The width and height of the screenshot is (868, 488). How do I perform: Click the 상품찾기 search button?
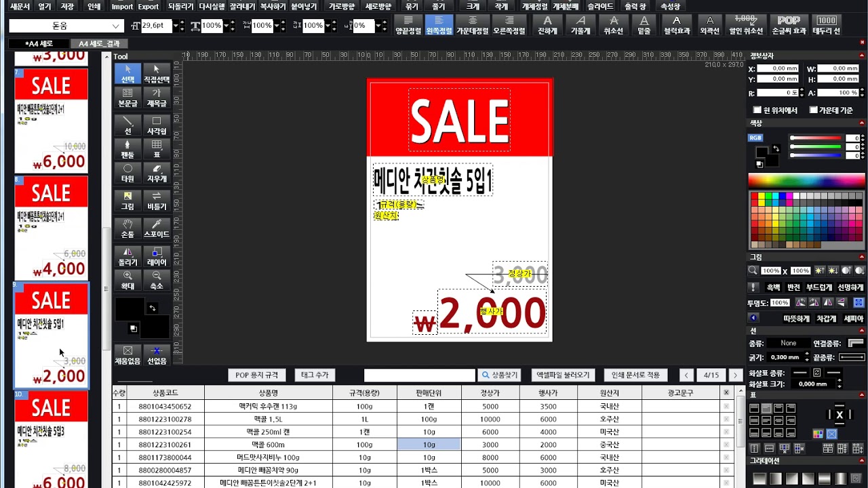pyautogui.click(x=500, y=375)
